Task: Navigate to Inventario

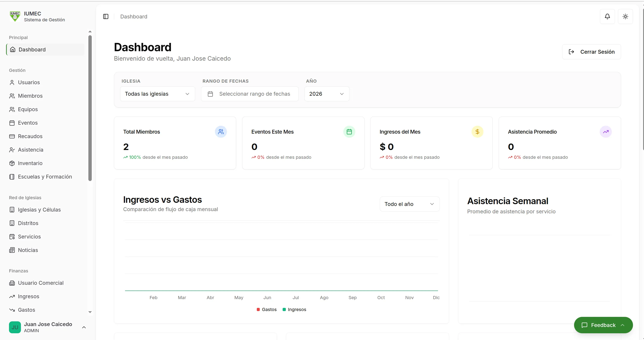Action: [45, 163]
